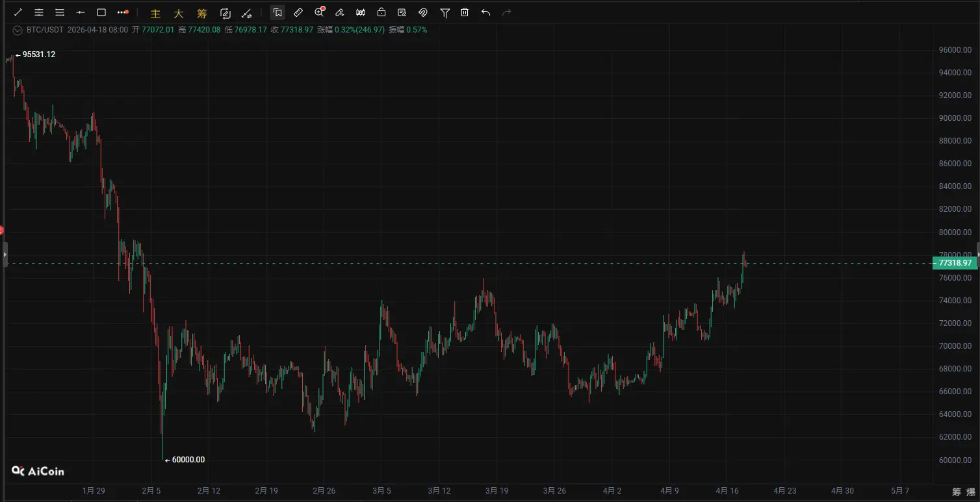
Task: Click the red notification badge at left edge
Action: [1, 230]
